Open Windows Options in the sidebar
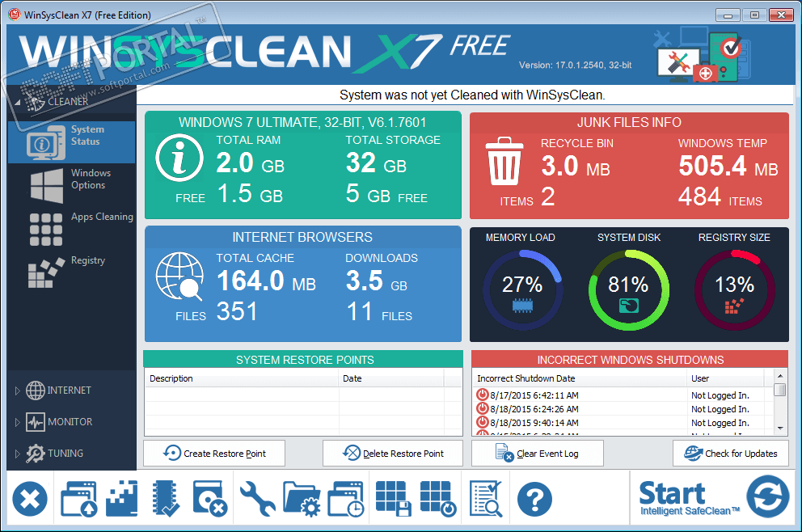This screenshot has height=532, width=802. [x=72, y=185]
